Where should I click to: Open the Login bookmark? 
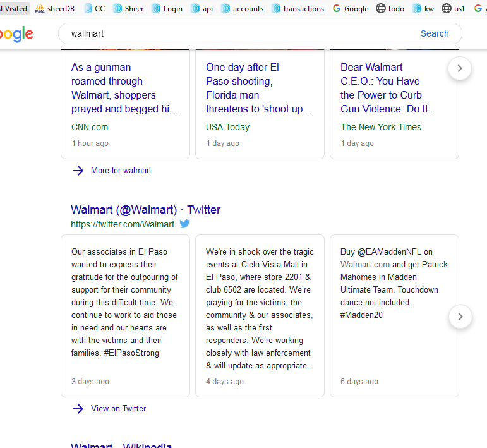(x=167, y=8)
